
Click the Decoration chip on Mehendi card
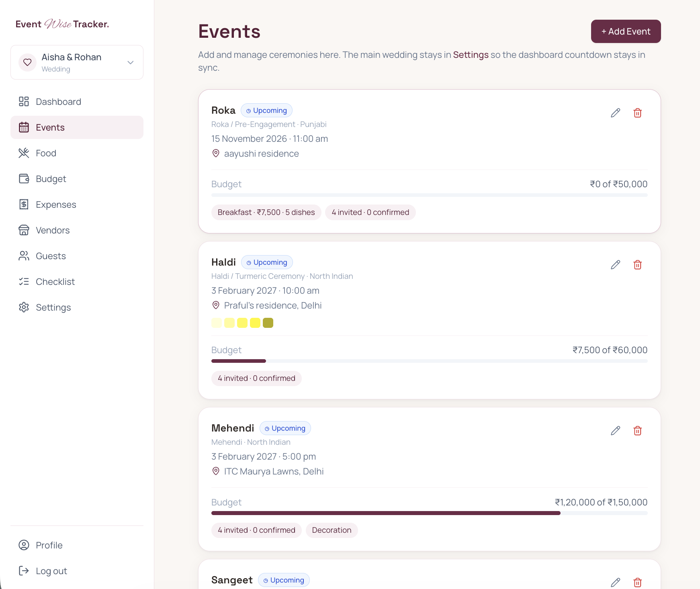click(x=332, y=530)
